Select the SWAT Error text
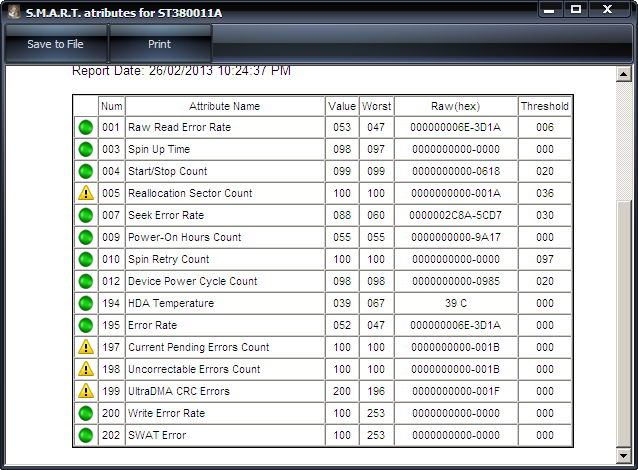 [x=157, y=435]
